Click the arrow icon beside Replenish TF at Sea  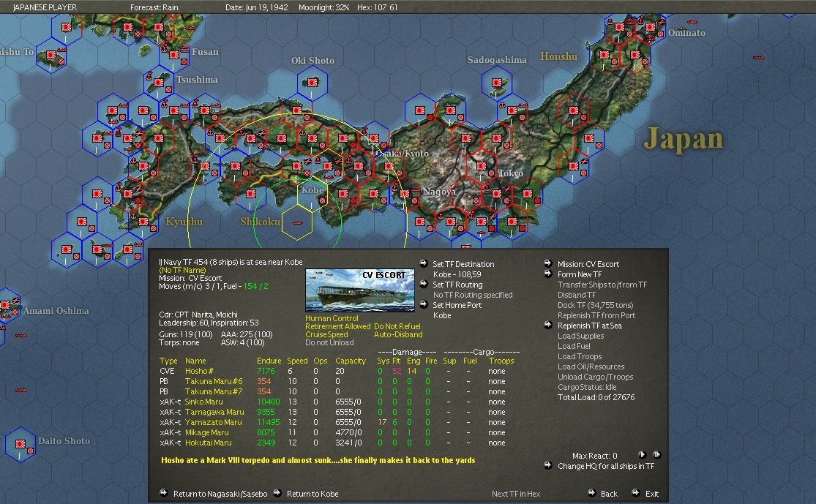point(548,325)
